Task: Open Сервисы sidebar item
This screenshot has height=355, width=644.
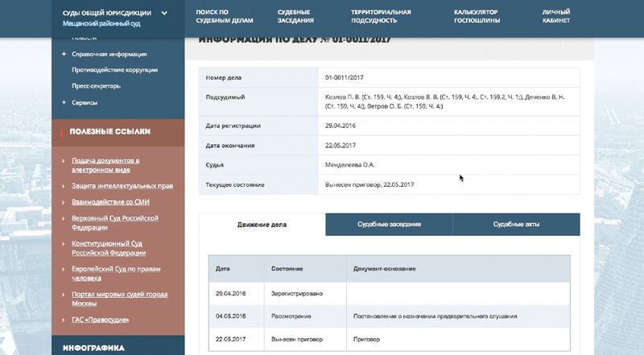Action: click(85, 102)
